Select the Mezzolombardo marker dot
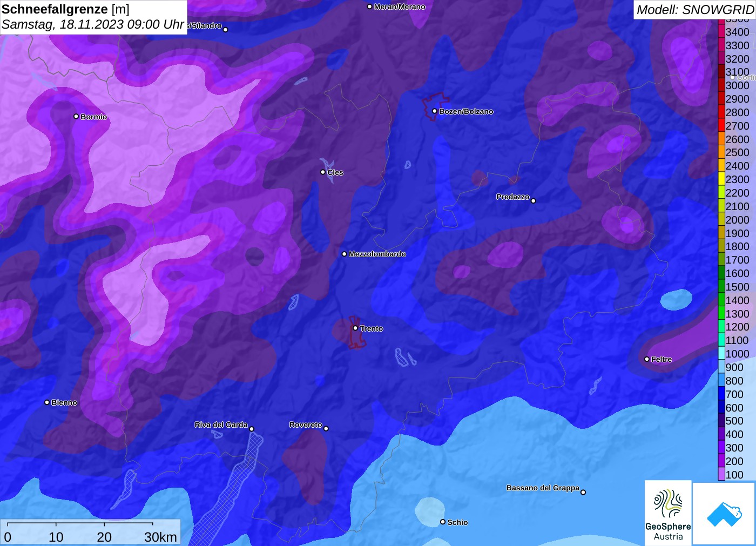 tap(345, 254)
